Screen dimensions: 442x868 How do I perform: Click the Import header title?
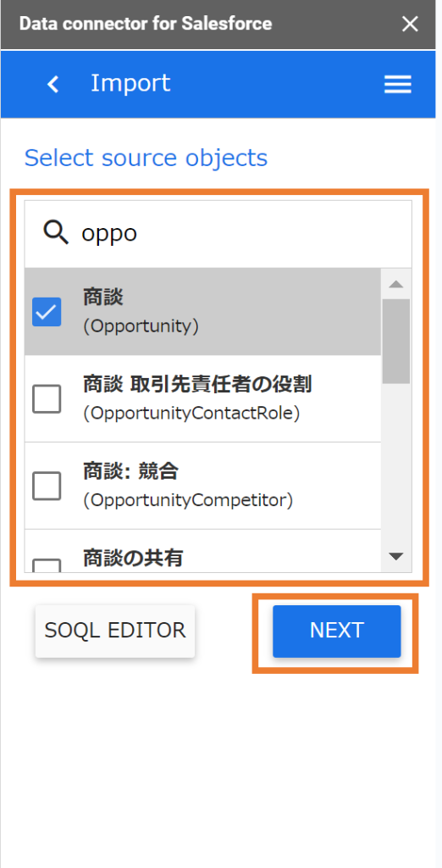[130, 84]
